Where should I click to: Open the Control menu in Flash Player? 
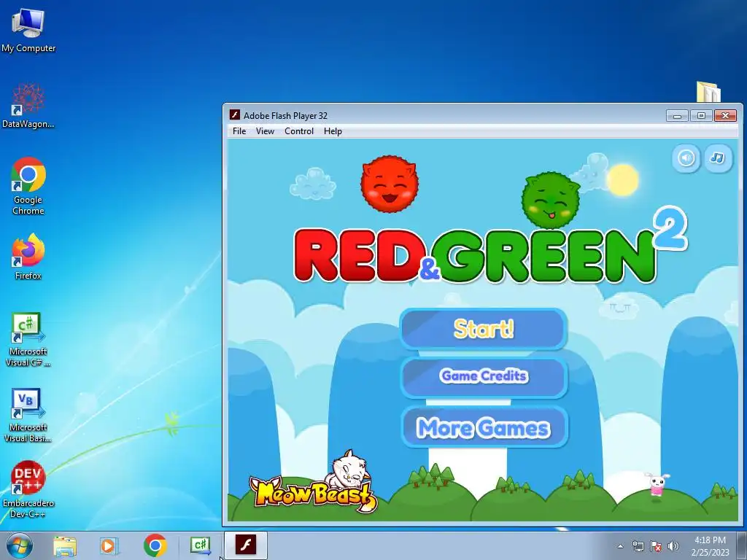[x=298, y=131]
